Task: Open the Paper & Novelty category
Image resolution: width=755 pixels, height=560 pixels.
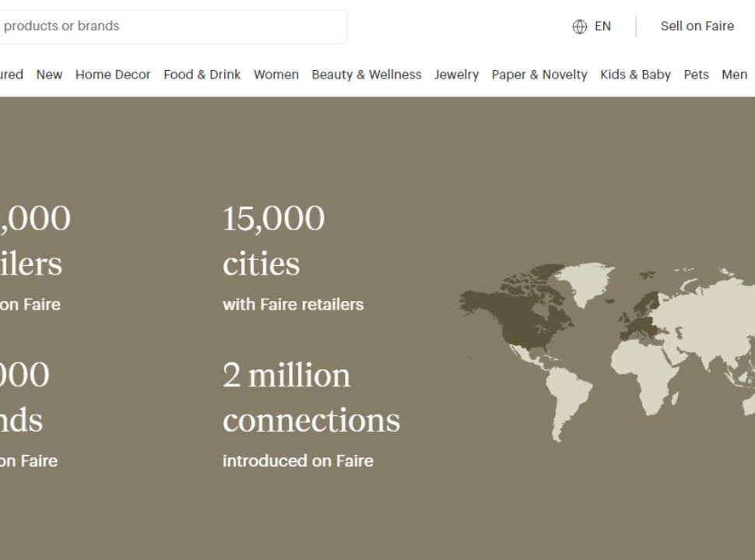Action: (x=539, y=75)
